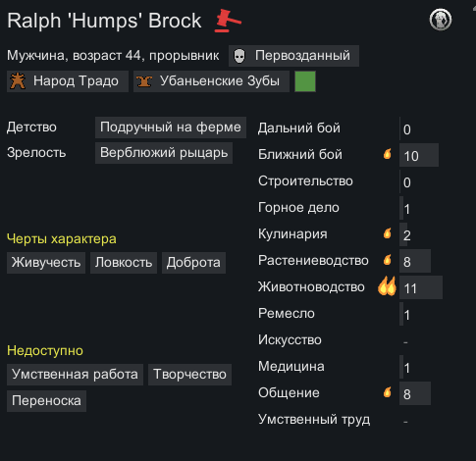Click the skull icon on Первозданный tag

coord(239,56)
